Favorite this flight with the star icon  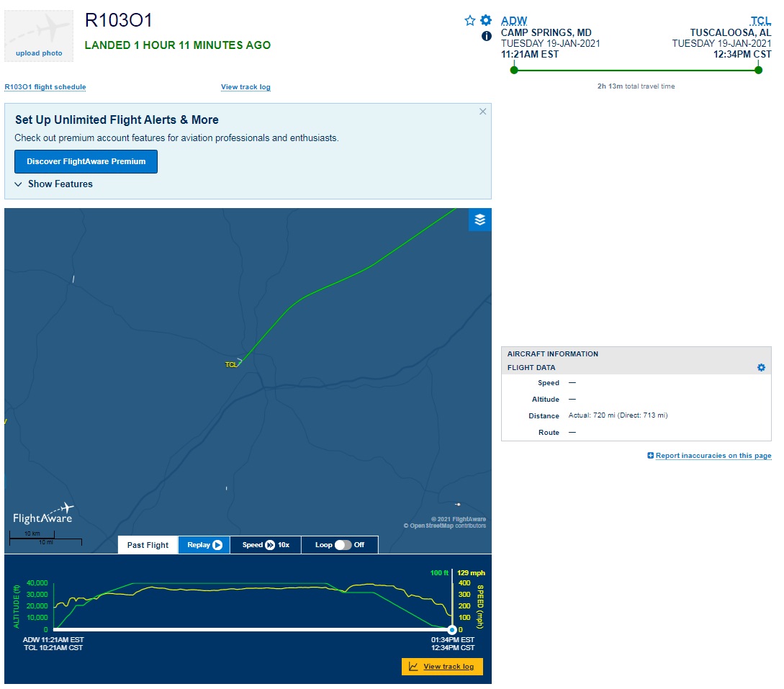[469, 20]
